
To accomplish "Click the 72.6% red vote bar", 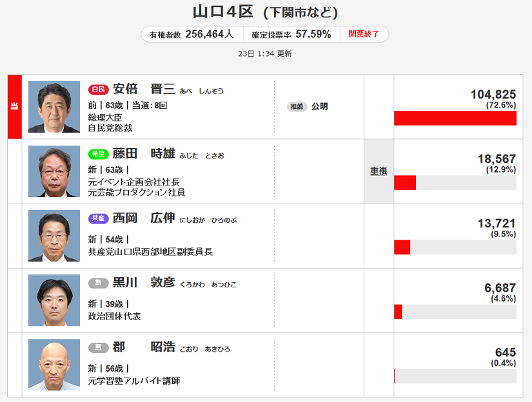I will (455, 119).
